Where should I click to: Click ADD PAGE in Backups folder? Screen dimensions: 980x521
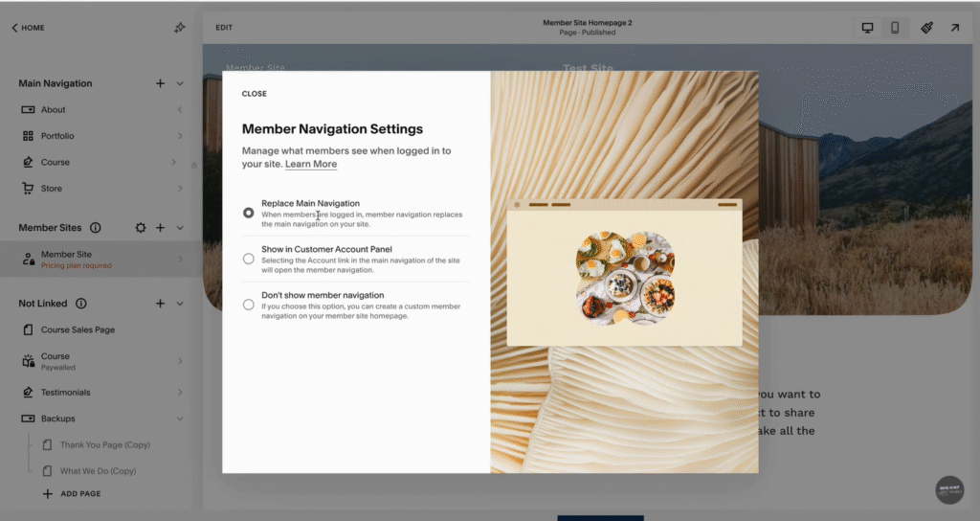click(x=71, y=493)
